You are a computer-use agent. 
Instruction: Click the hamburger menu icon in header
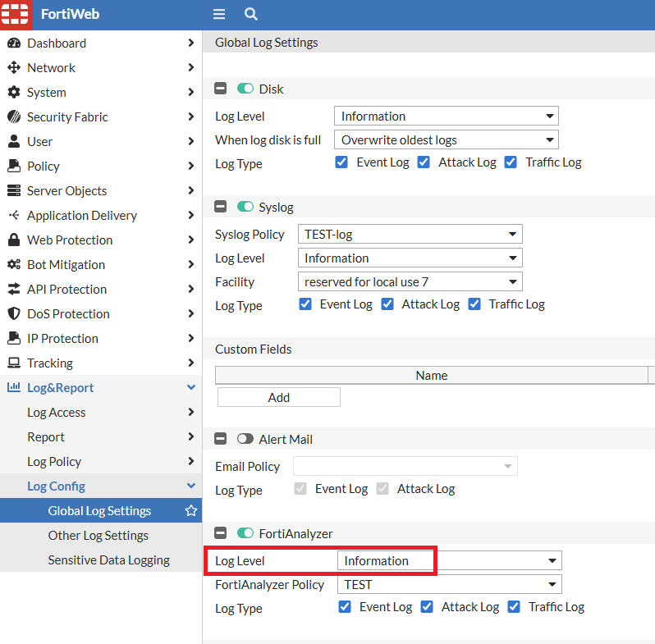[219, 14]
